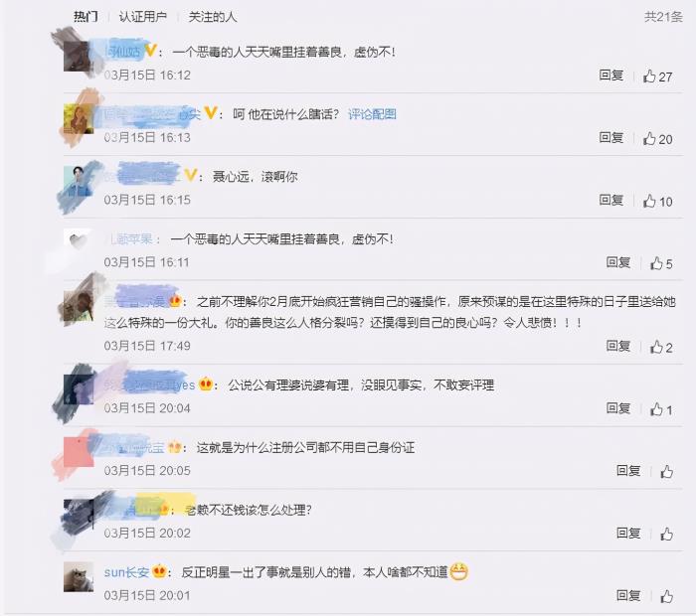Switch to the 热门 tab
Viewport: 696px width, 616px height.
point(86,17)
